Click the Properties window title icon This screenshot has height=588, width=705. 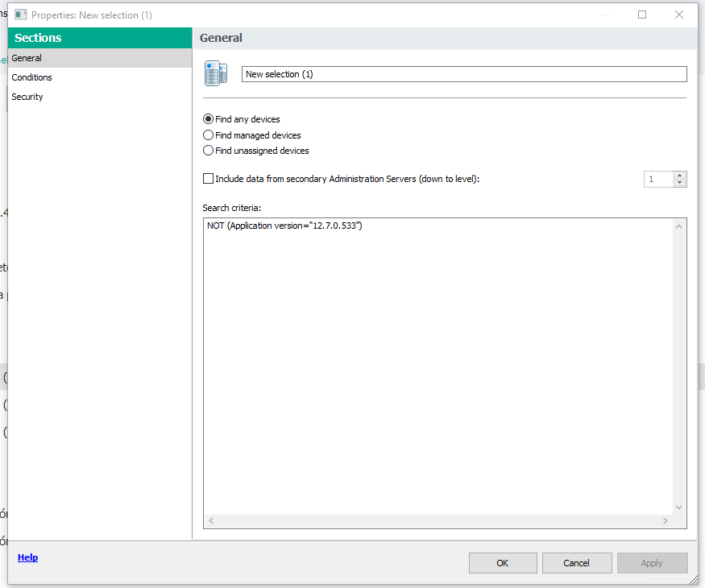click(x=21, y=14)
